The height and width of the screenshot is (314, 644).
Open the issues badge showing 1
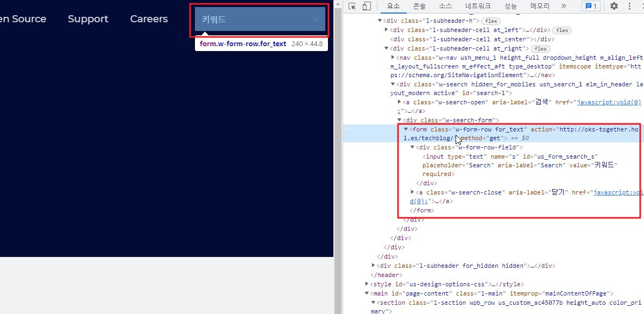pos(591,6)
